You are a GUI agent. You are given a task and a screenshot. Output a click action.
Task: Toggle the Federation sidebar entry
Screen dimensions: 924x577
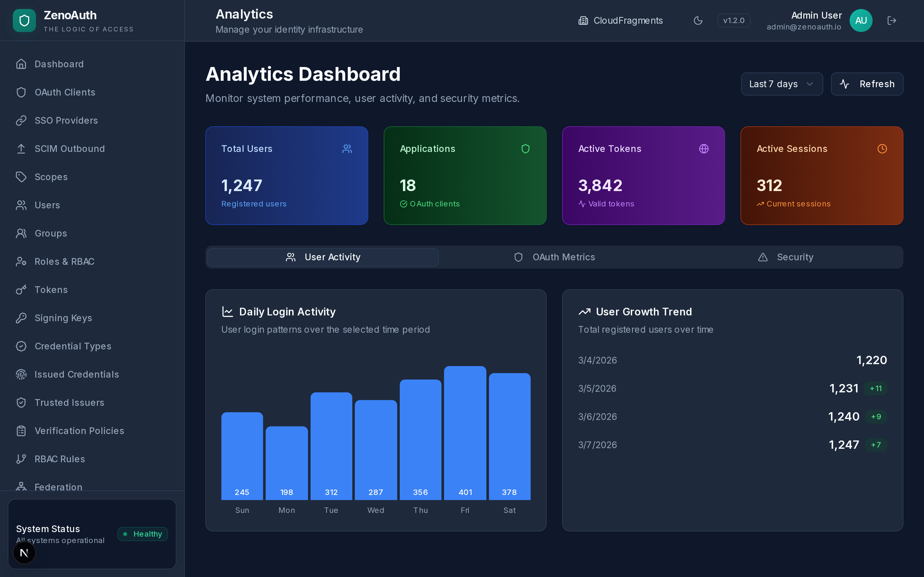58,487
